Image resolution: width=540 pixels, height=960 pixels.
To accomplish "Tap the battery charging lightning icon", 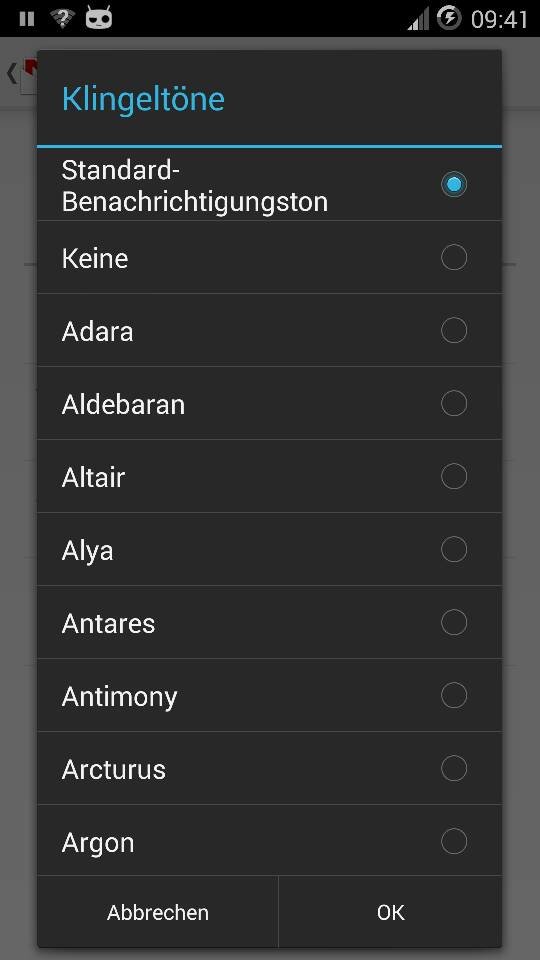I will 449,18.
